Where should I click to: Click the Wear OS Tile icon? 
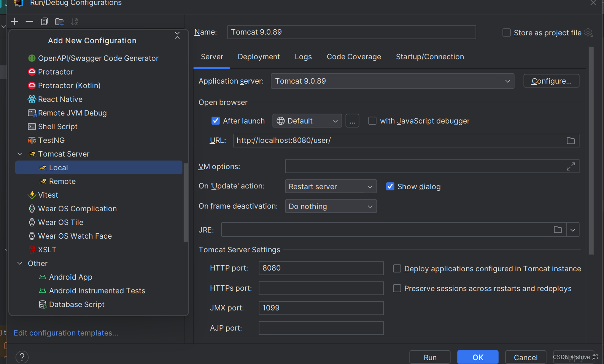coord(32,222)
